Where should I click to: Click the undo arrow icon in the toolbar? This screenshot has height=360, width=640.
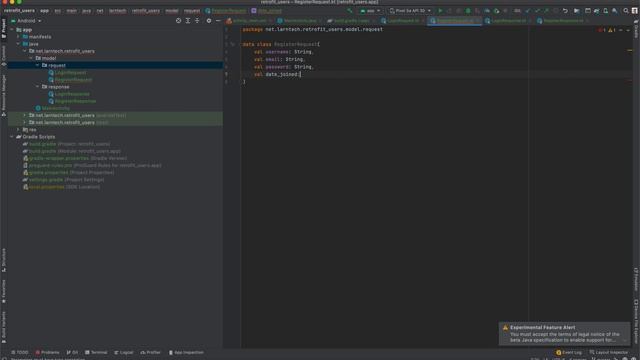coord(565,11)
